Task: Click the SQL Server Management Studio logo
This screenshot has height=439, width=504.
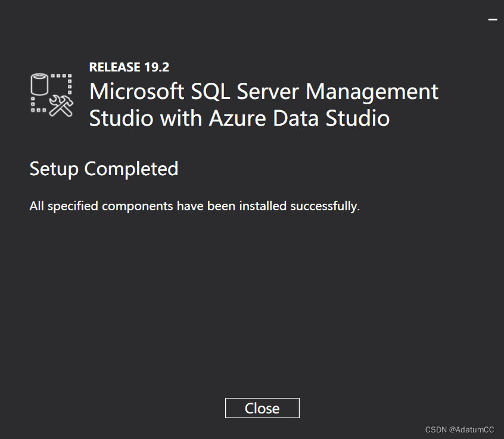Action: pyautogui.click(x=52, y=95)
